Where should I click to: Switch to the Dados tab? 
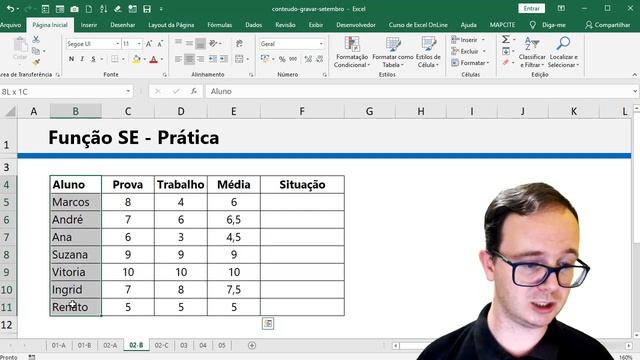253,25
